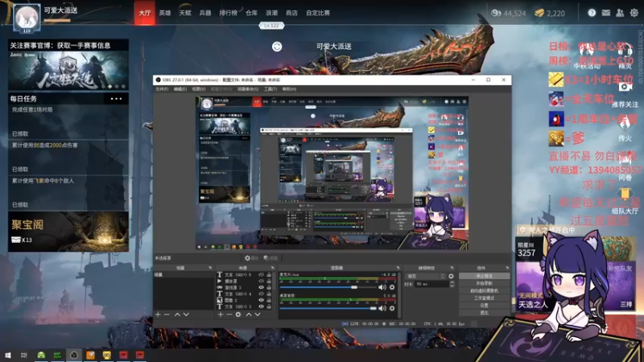
Task: Select the OBS icon on the taskbar
Action: point(74,355)
